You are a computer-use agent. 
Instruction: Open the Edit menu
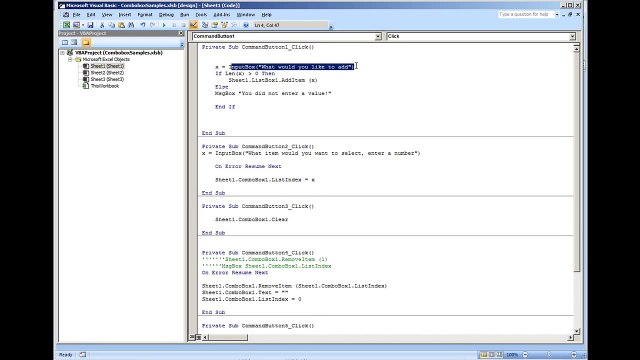tap(91, 15)
